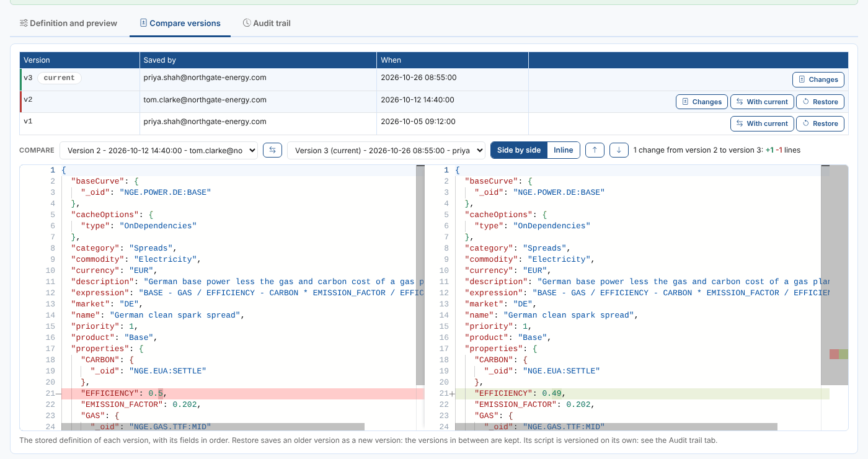The height and width of the screenshot is (459, 868).
Task: Go to the next change with the down arrow
Action: point(619,150)
